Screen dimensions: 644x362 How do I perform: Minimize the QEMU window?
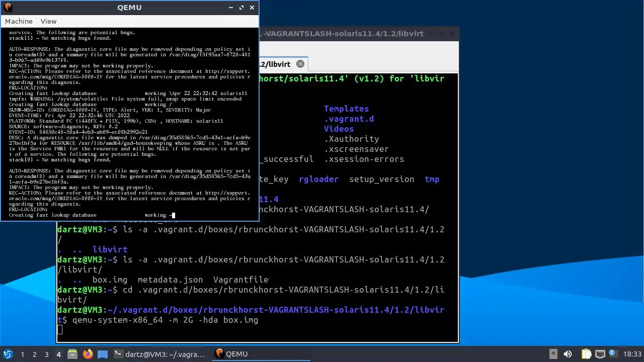(x=231, y=8)
